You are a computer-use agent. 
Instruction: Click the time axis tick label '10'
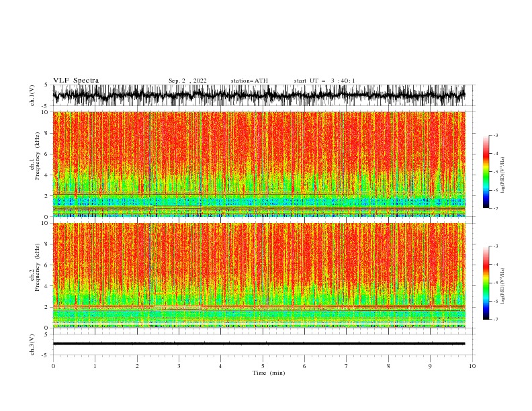pos(472,366)
